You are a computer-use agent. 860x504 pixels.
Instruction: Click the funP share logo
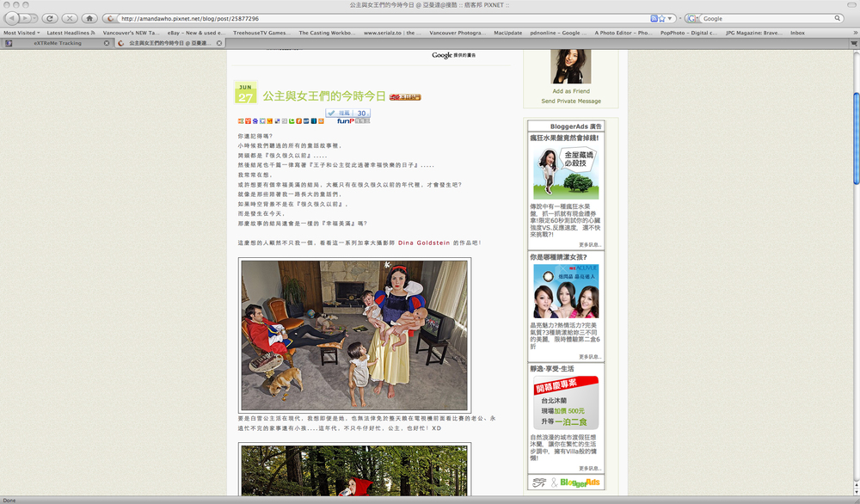[353, 120]
